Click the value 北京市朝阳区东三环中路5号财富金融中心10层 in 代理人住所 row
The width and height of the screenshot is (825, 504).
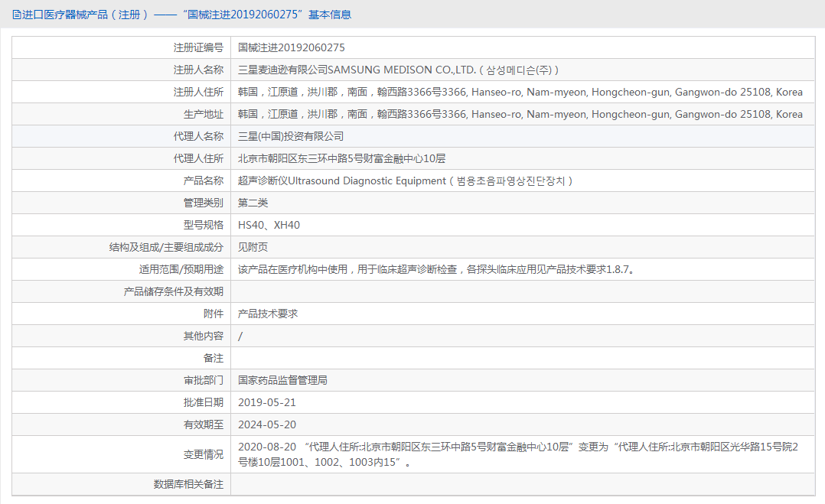pos(341,159)
